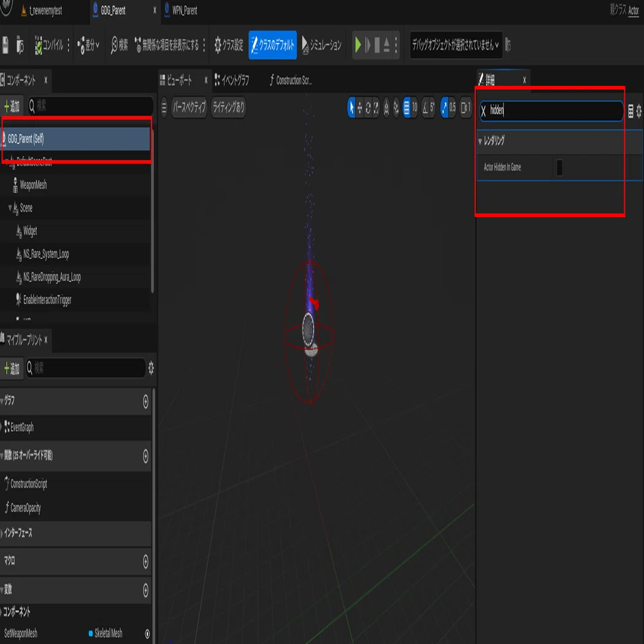Select the WeaponMesh component
Screen dimensions: 644x644
(33, 185)
